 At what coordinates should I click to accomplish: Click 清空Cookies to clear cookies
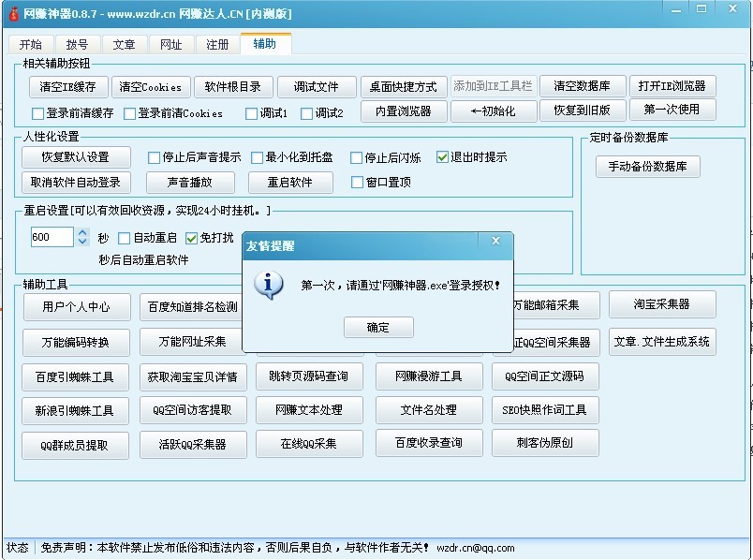click(151, 86)
